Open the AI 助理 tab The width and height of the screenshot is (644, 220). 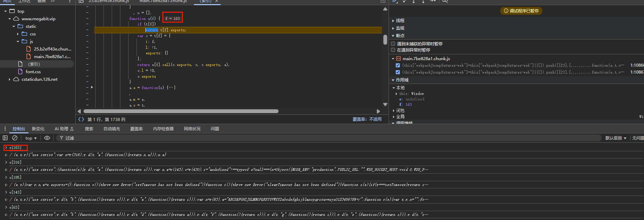pos(64,129)
